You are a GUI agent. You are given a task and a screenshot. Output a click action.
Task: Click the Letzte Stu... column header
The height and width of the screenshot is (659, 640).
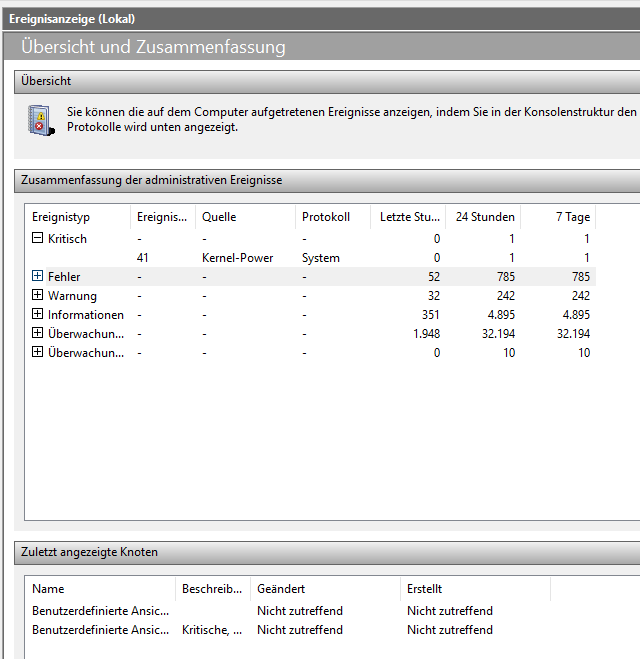[408, 217]
